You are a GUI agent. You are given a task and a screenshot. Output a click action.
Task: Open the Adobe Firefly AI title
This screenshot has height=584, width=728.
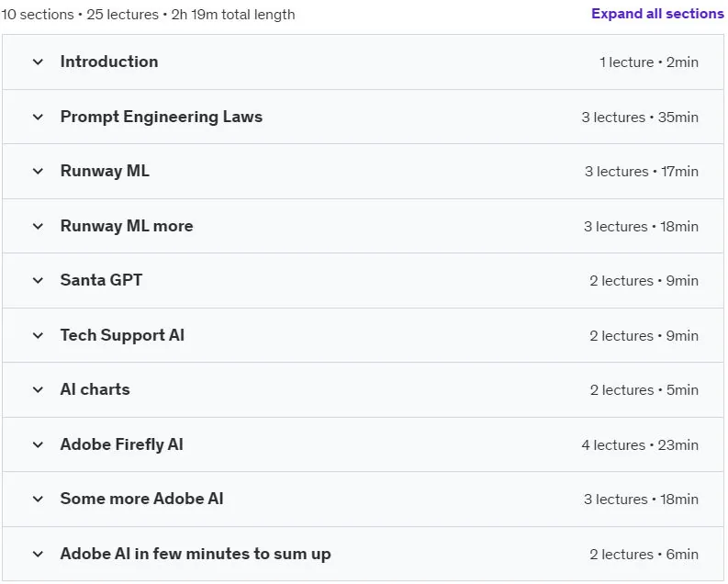[x=122, y=444]
